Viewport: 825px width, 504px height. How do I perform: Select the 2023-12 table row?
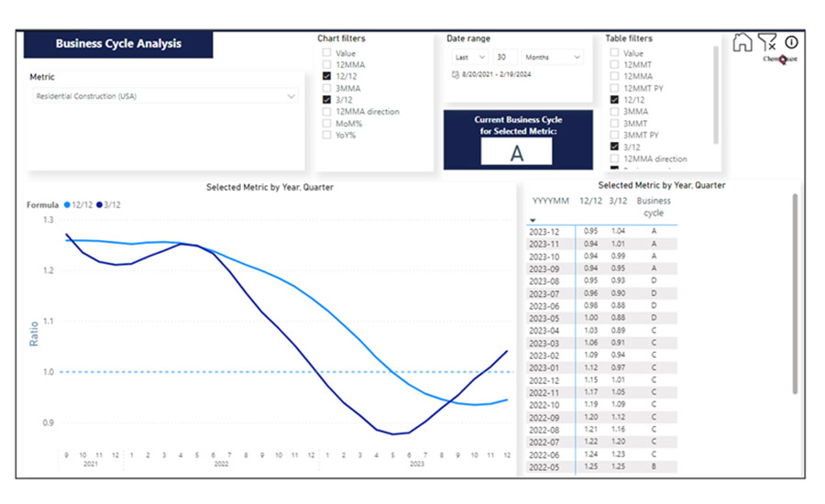[550, 232]
